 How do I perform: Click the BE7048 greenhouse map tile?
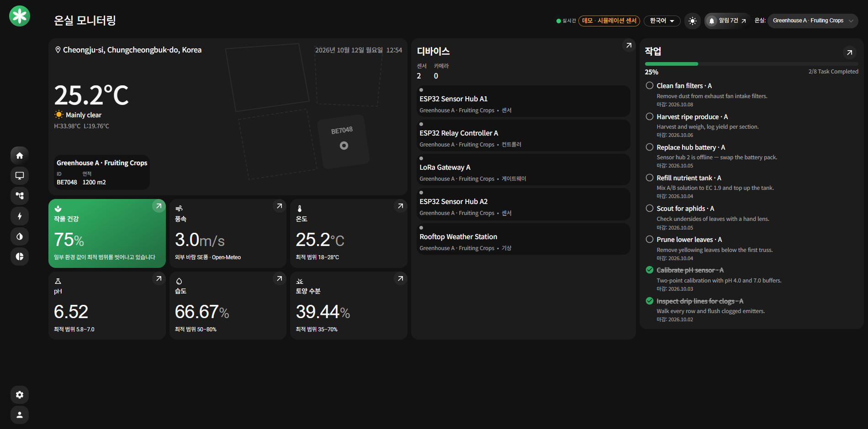coord(344,141)
